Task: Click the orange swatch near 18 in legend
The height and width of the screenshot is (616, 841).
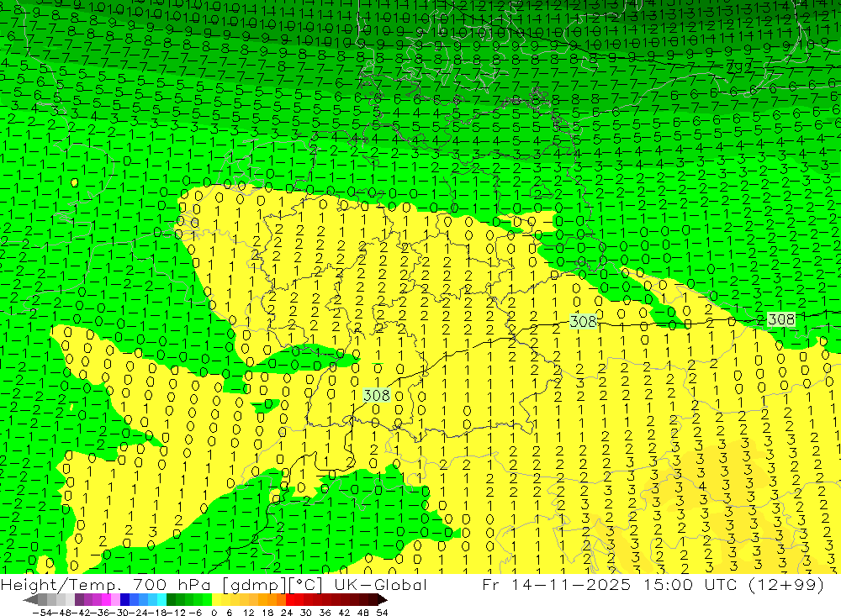Action: tap(272, 599)
